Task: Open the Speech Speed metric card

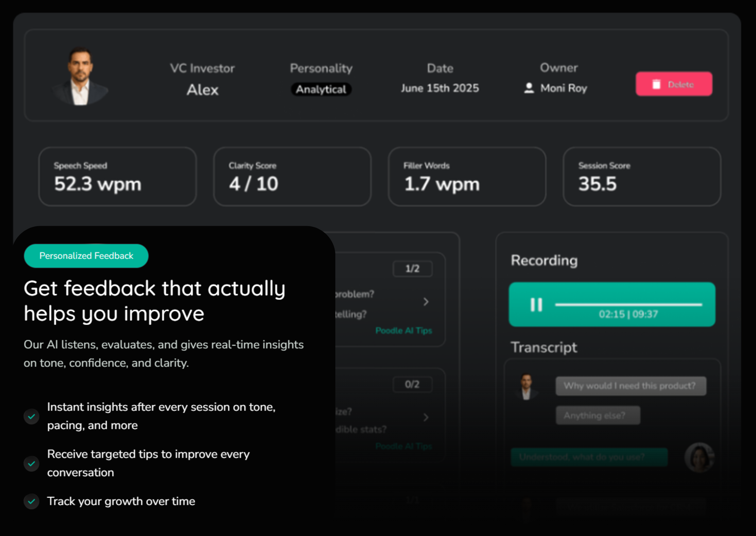Action: pos(118,176)
